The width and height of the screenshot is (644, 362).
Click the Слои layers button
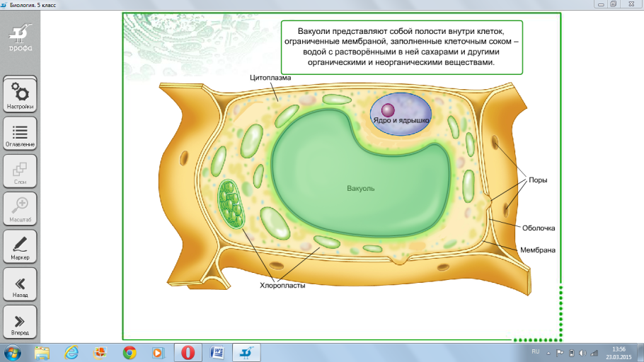pos(20,172)
